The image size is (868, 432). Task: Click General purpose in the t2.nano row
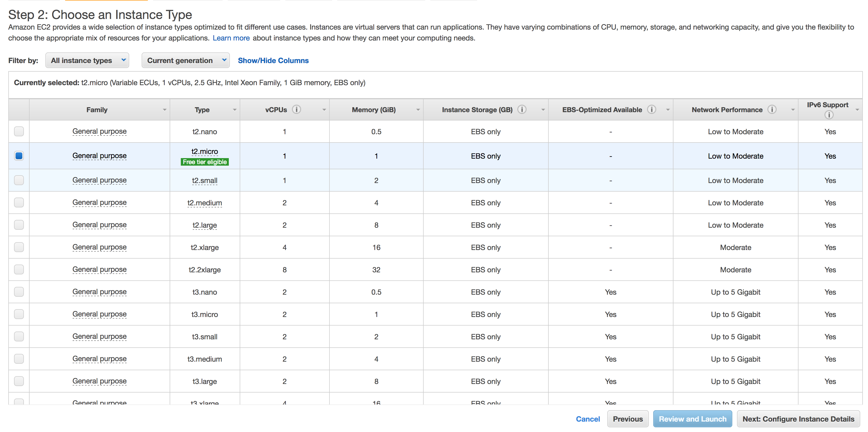pyautogui.click(x=99, y=131)
